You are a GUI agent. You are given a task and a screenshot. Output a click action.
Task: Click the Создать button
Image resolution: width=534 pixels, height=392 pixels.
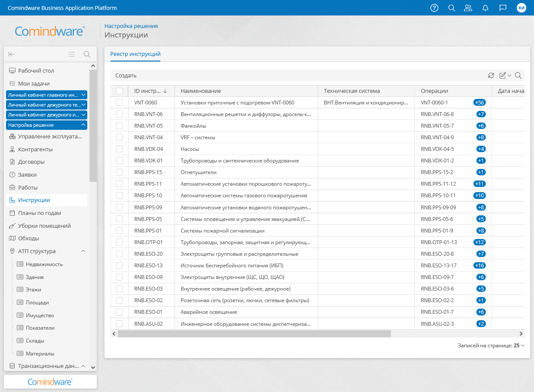(126, 76)
